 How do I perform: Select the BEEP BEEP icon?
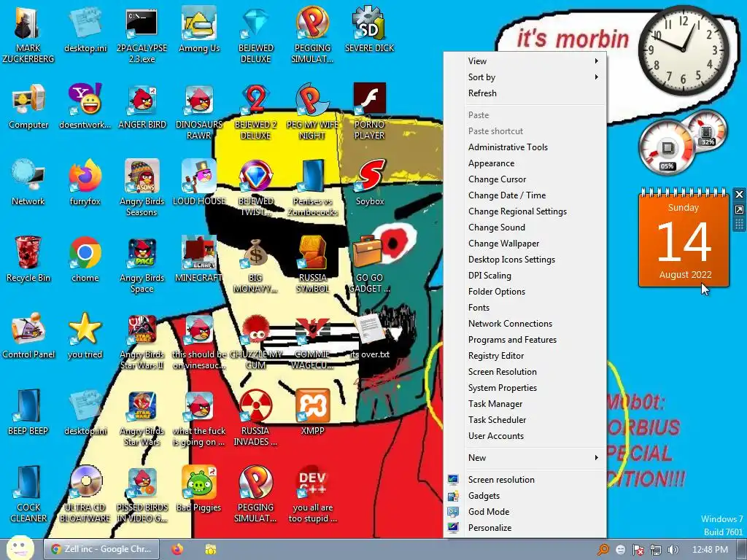pos(28,413)
